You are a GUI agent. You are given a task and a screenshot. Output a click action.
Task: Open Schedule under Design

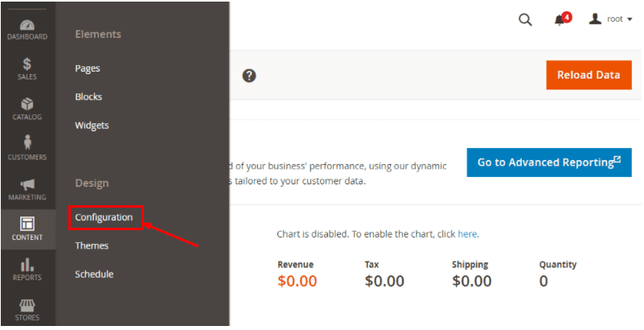pyautogui.click(x=94, y=274)
